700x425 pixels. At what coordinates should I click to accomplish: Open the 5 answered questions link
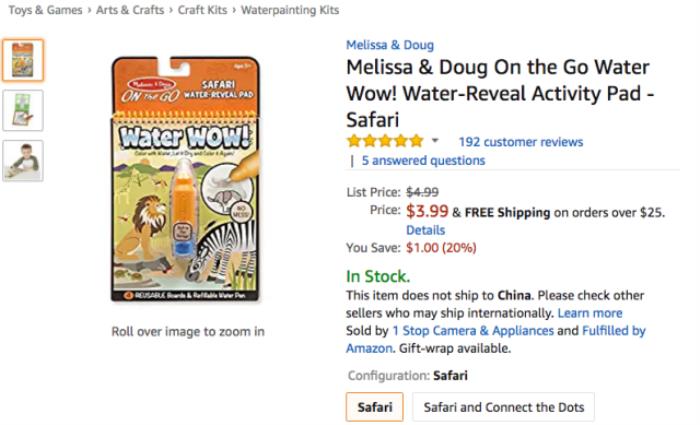(x=423, y=160)
